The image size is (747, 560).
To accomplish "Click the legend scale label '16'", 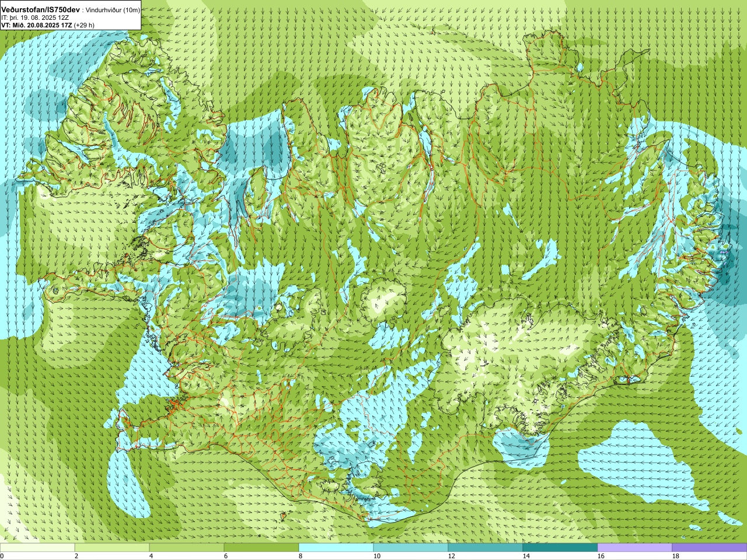I will (601, 556).
